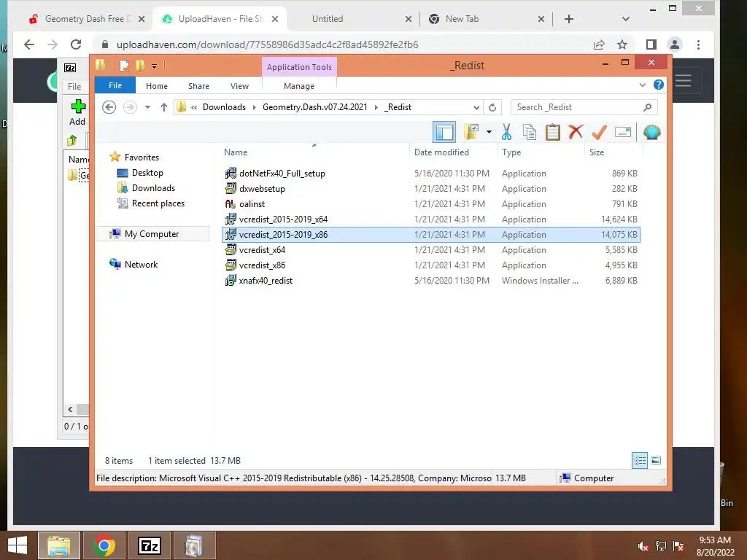Switch to details view icon in status bar
The width and height of the screenshot is (747, 560).
(x=639, y=460)
